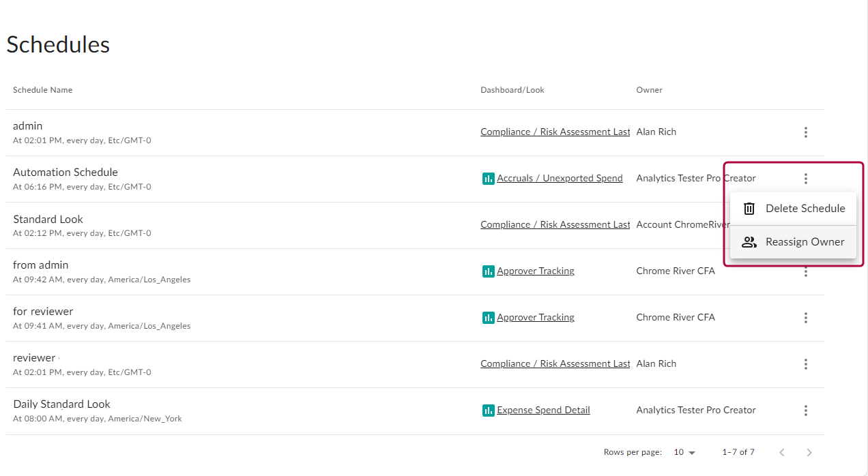Select Delete Schedule from the open menu

[805, 208]
